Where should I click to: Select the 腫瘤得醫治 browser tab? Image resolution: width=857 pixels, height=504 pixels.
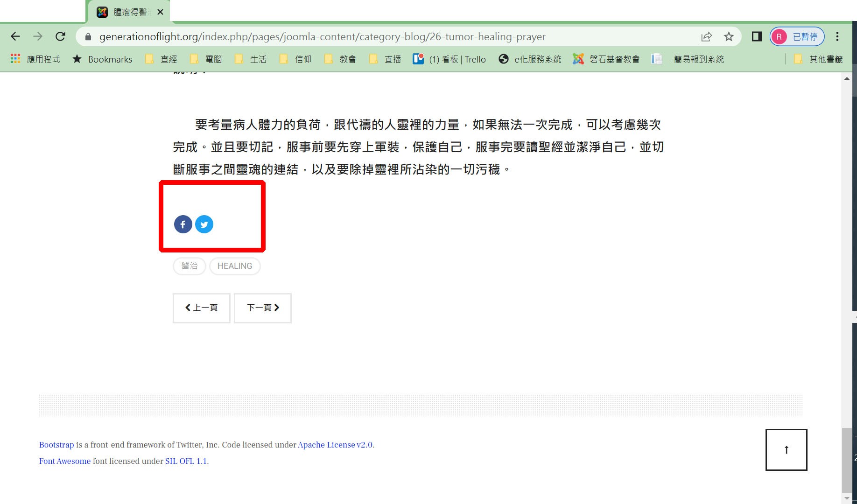coord(128,12)
